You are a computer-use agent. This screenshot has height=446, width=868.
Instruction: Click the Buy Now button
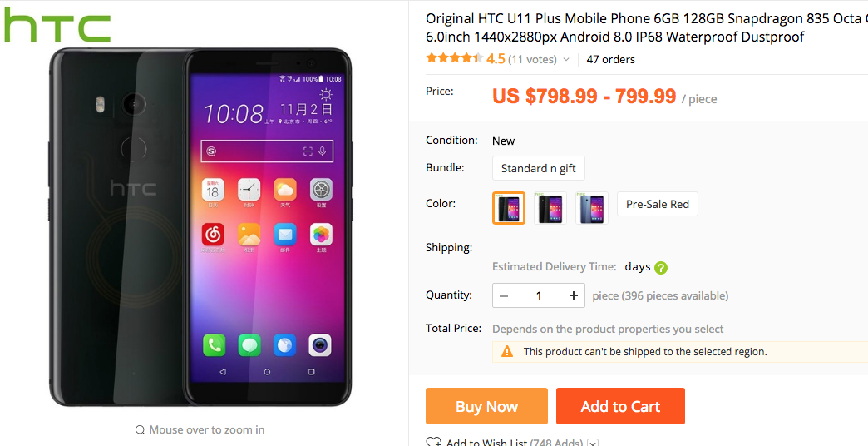pyautogui.click(x=486, y=406)
